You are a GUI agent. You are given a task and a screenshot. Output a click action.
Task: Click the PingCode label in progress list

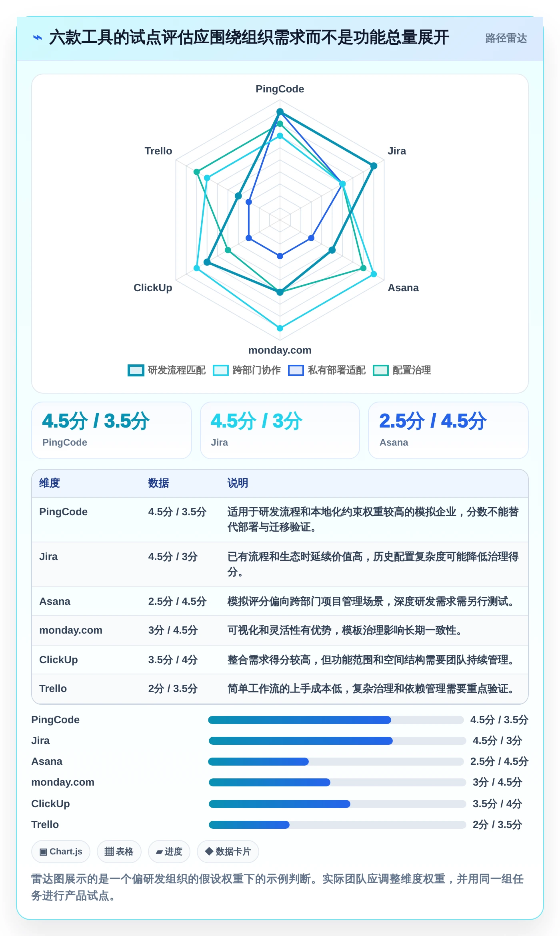coord(55,720)
